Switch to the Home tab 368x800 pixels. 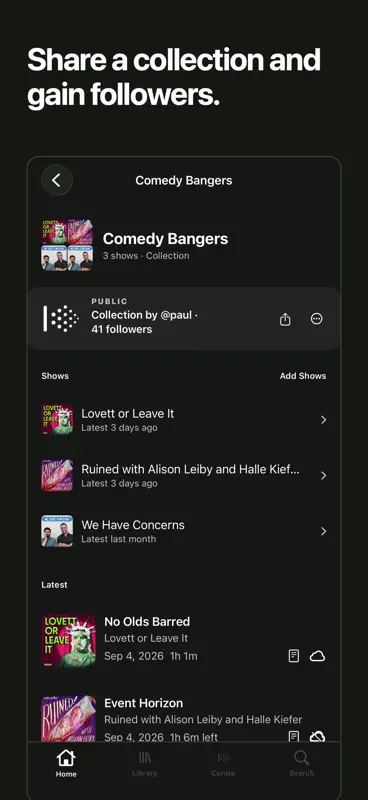[x=66, y=764]
